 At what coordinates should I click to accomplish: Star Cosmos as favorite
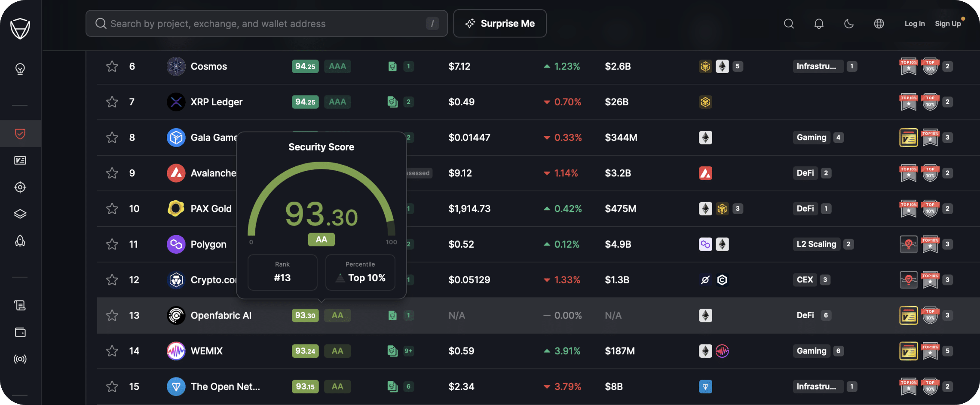(x=112, y=66)
